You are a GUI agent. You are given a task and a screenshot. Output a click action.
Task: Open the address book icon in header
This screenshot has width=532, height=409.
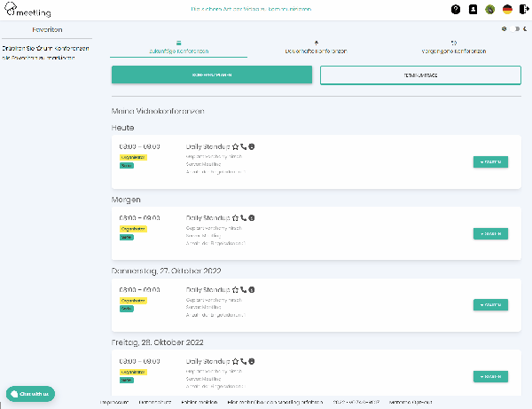point(473,10)
